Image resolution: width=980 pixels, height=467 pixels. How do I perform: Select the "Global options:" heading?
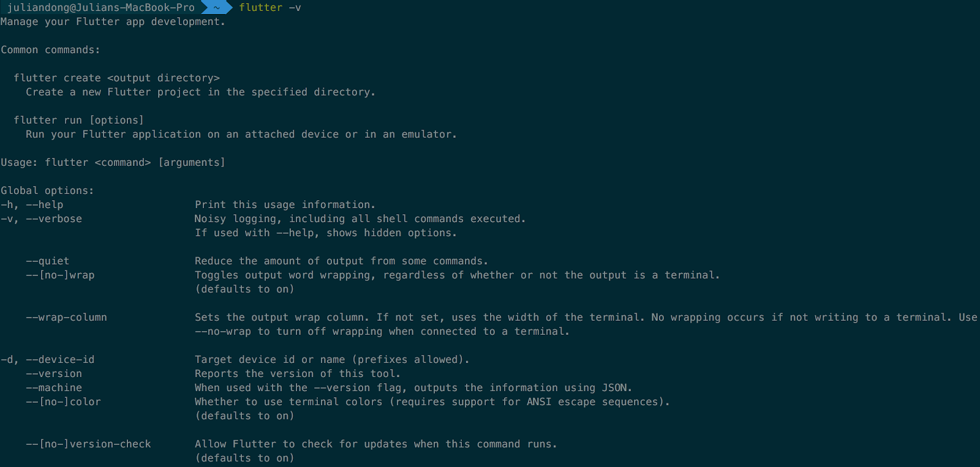(47, 190)
